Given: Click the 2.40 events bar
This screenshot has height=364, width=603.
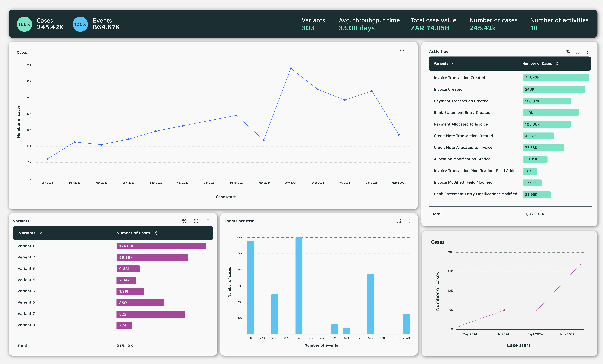Looking at the screenshot, I should point(275,314).
